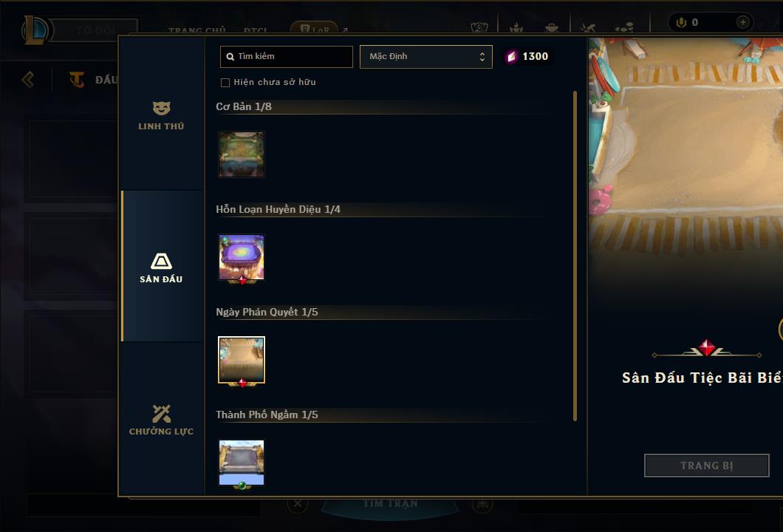The width and height of the screenshot is (783, 532).
Task: Click the Tìm Trận button
Action: pos(390,503)
